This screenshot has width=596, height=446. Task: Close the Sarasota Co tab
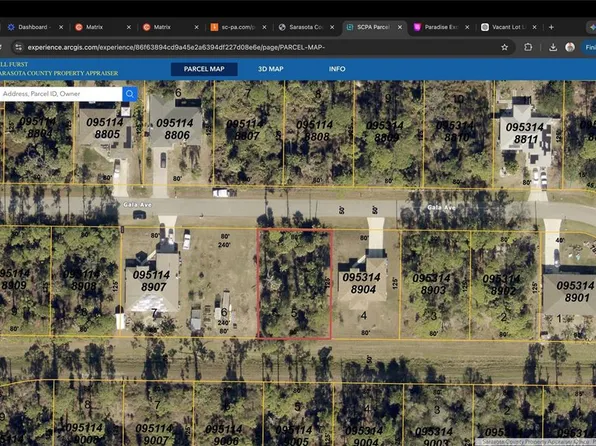click(x=332, y=27)
